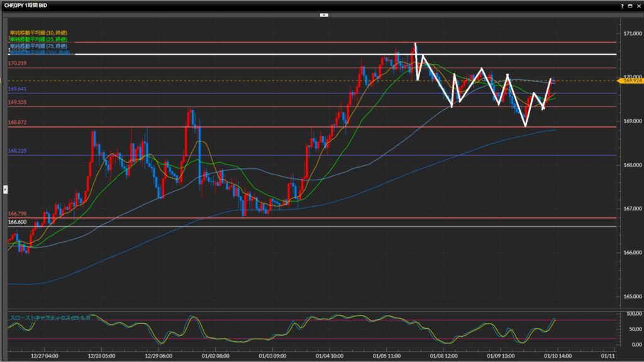The height and width of the screenshot is (362, 644).
Task: Expand the left side panel arrow
Action: pos(5,189)
